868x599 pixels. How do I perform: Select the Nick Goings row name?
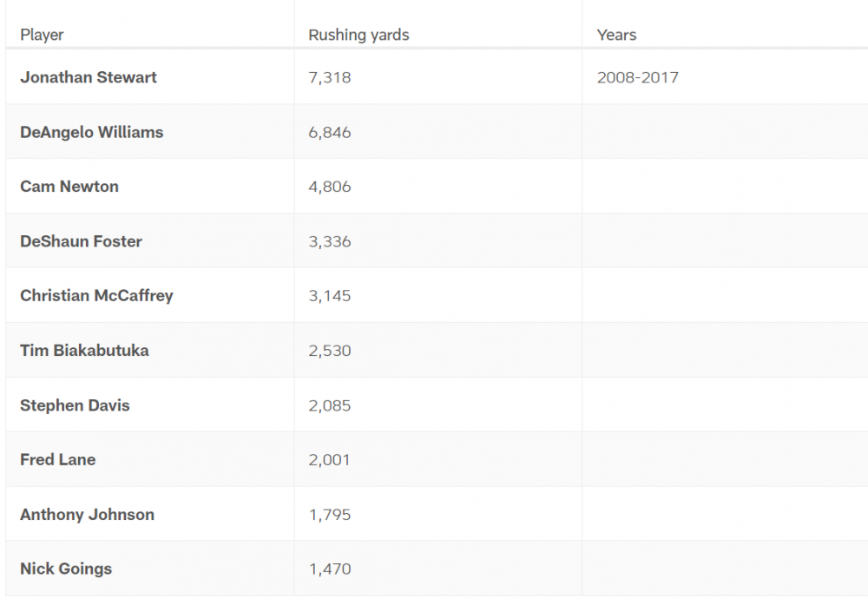point(66,569)
